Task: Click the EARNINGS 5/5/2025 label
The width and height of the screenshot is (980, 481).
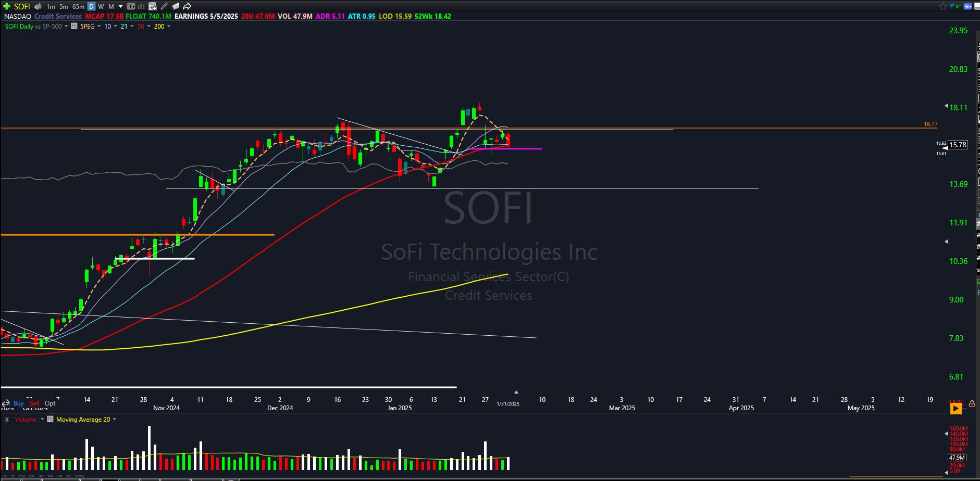Action: pos(206,16)
